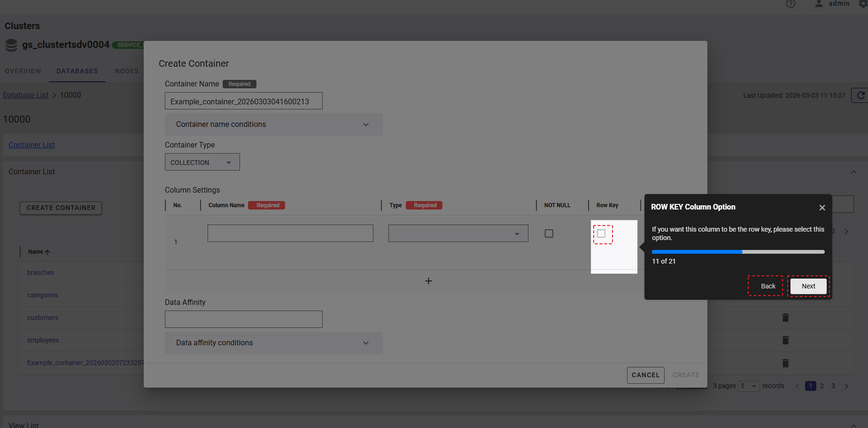Click trash icon for Example_container row

[785, 363]
